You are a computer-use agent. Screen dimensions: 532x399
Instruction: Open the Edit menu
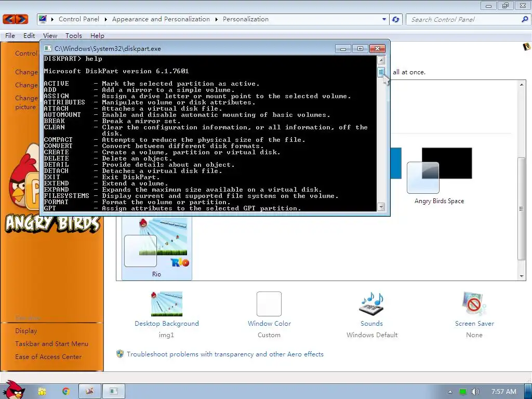click(x=29, y=36)
